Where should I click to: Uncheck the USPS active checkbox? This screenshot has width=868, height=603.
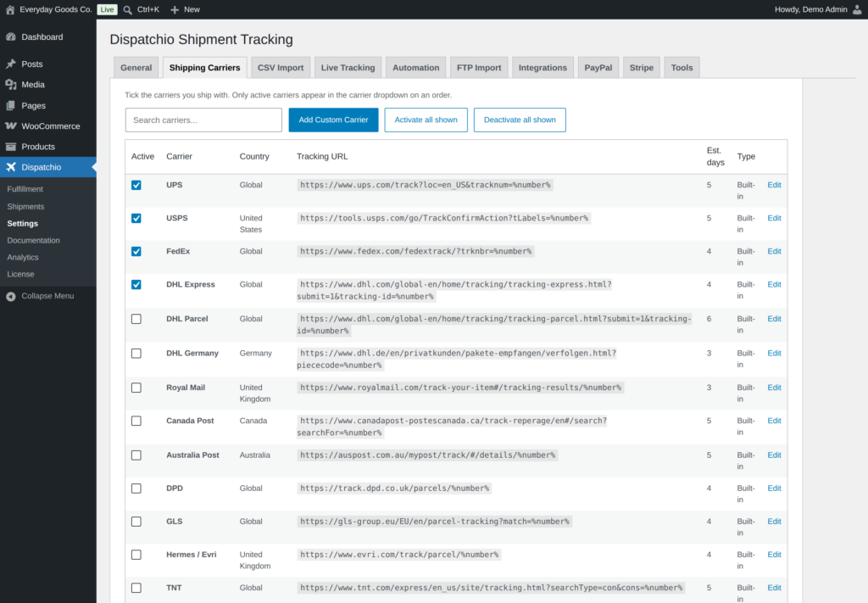[136, 218]
